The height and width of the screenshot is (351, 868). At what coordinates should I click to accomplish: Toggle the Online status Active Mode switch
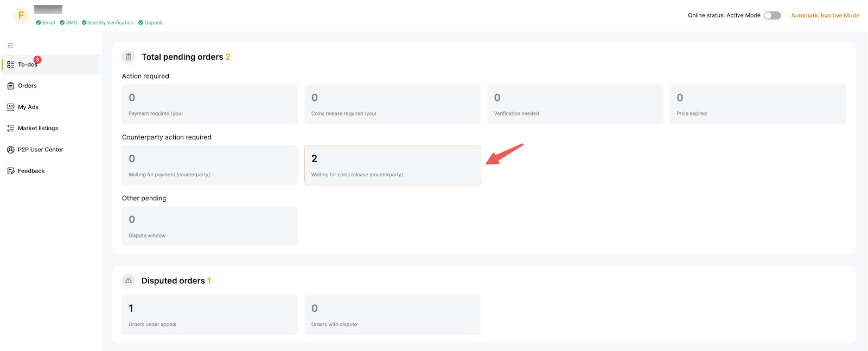click(x=772, y=16)
